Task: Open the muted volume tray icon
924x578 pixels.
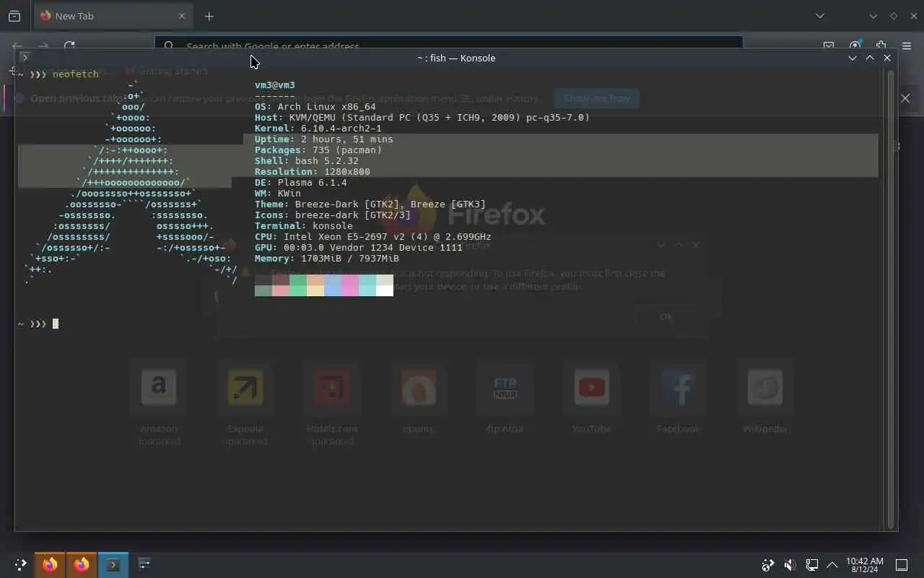Action: click(790, 565)
